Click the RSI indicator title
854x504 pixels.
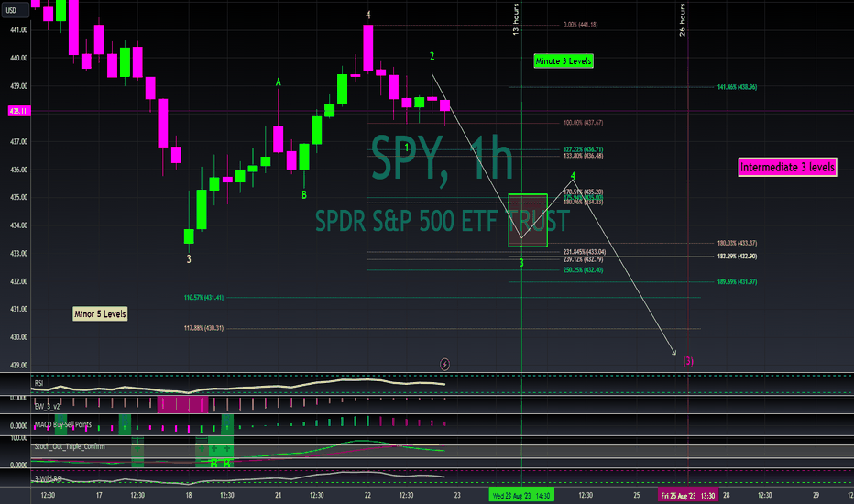[x=38, y=384]
